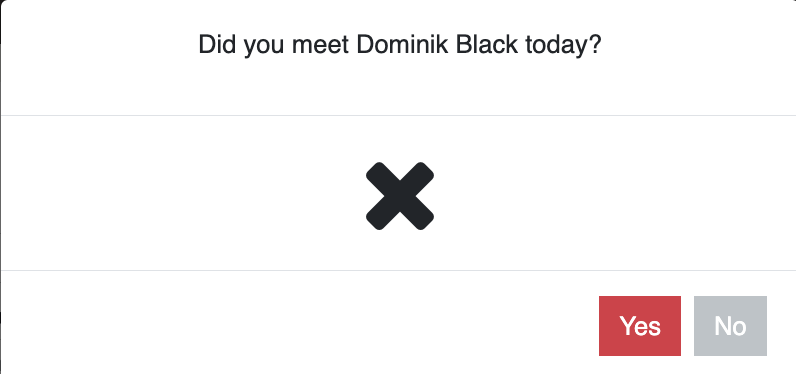Choose the Yes option in the dialog footer
The image size is (796, 374).
(640, 326)
